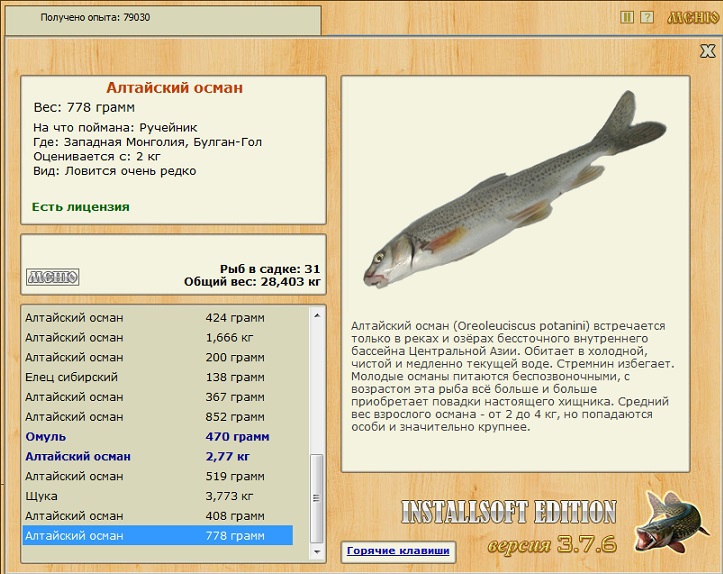Click the Вес: 778 грамм line
The height and width of the screenshot is (574, 723).
(x=84, y=107)
